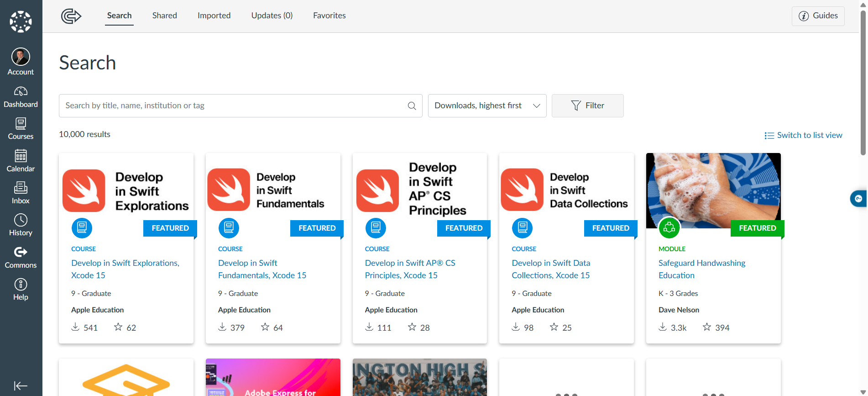This screenshot has height=396, width=868.
Task: Open the Guides button
Action: pos(818,16)
